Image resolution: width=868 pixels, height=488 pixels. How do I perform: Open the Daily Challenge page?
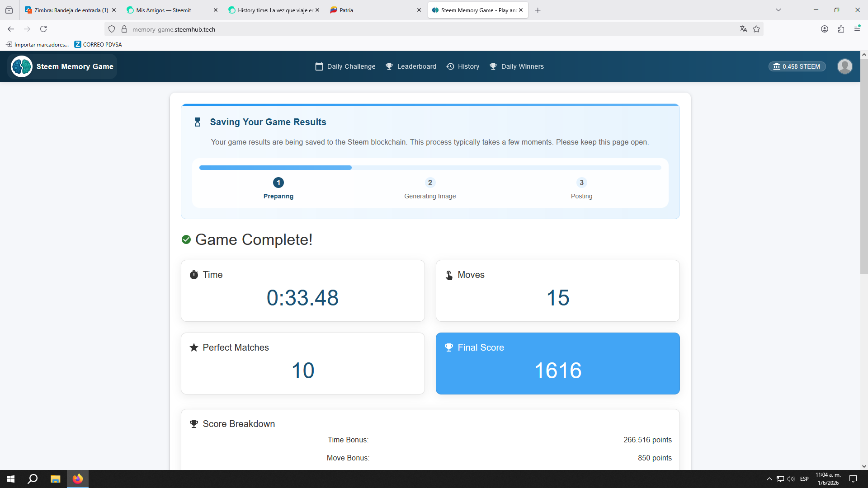[x=345, y=66]
